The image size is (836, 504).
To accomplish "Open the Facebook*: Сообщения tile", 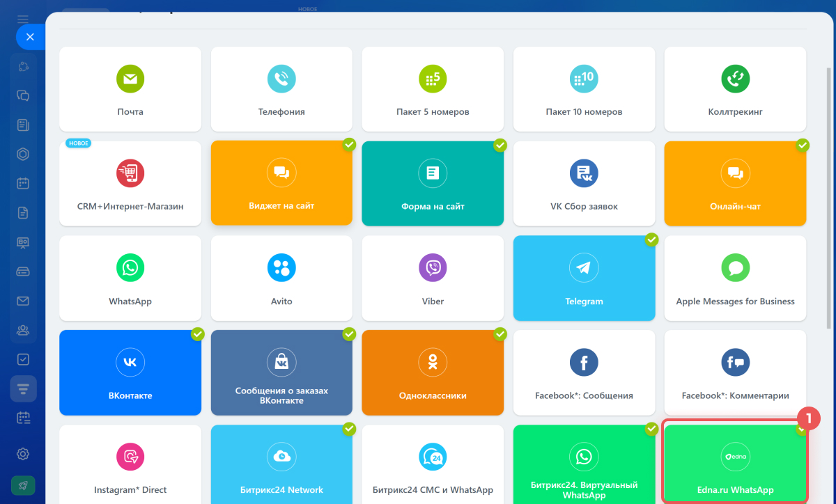I will [584, 372].
